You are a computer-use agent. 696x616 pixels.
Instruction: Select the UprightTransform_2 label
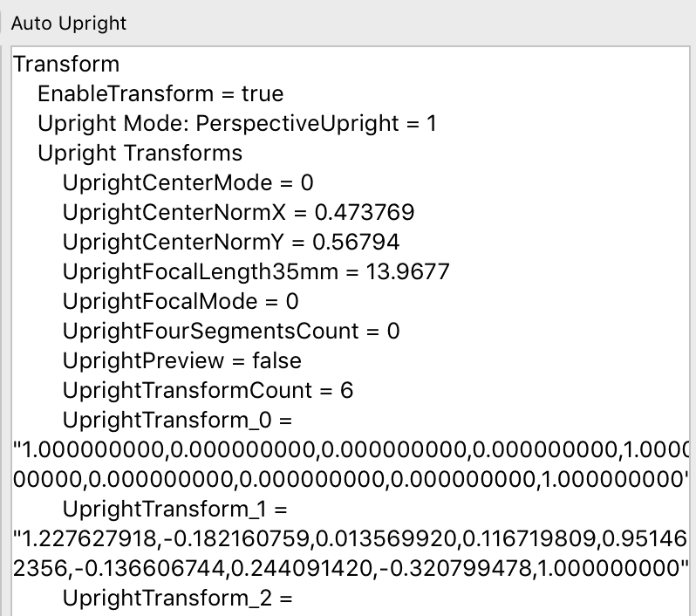point(176,599)
